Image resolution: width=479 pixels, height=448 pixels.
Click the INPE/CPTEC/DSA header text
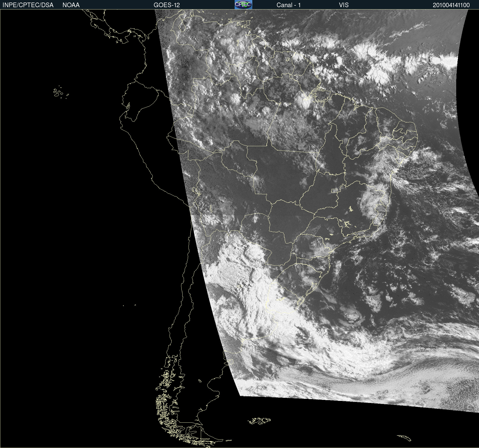(28, 5)
